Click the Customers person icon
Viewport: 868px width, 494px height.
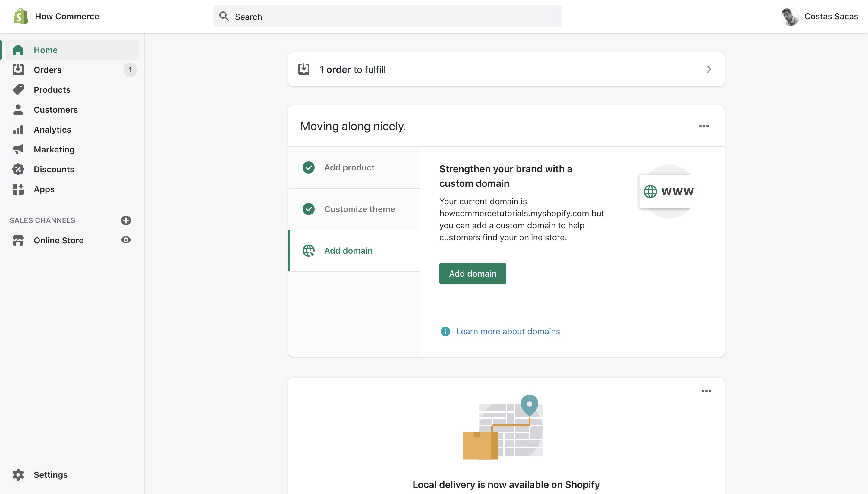pos(18,110)
